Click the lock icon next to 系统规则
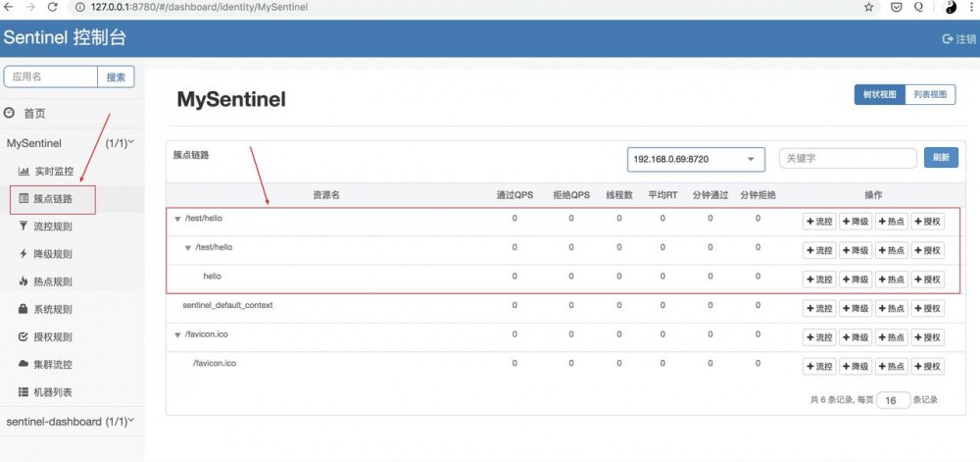This screenshot has width=980, height=462. coord(24,309)
